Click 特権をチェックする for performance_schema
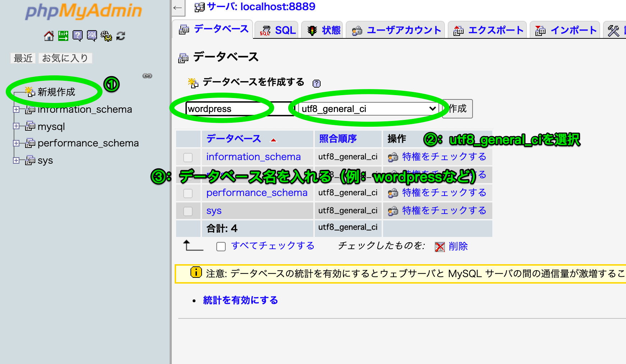626x364 pixels. (444, 193)
